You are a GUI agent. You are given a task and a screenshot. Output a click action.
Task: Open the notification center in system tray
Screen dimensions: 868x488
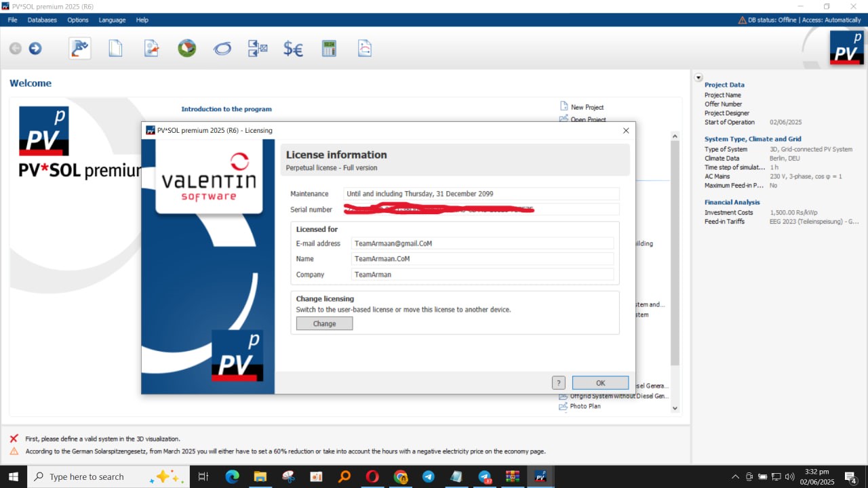click(851, 476)
